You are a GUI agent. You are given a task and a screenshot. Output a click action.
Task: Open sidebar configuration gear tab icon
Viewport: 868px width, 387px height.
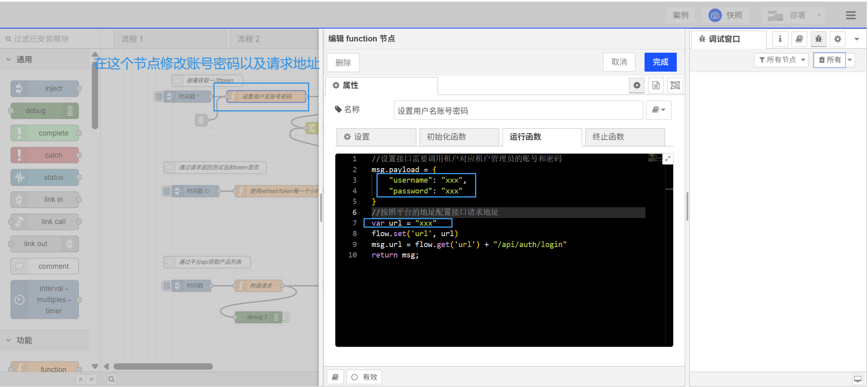click(838, 39)
